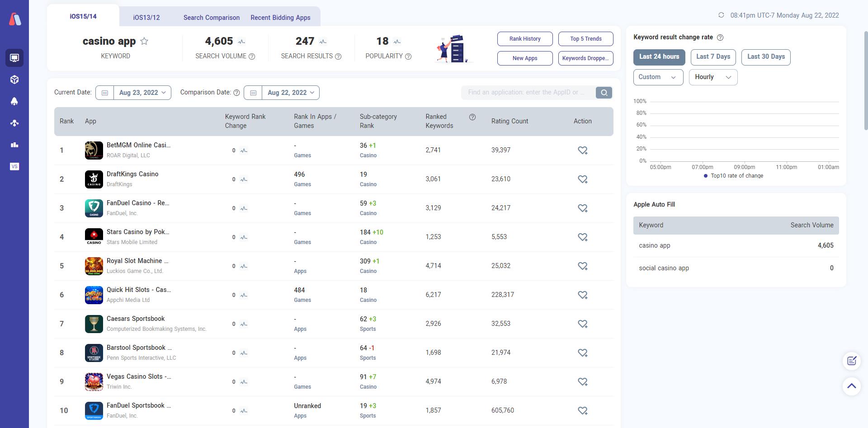Open the cube sidebar icon
The image size is (868, 428).
click(14, 80)
